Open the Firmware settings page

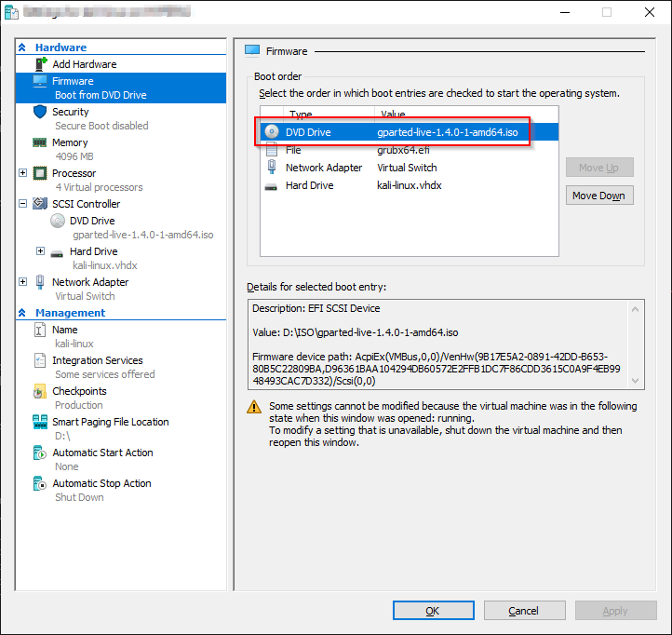click(73, 81)
